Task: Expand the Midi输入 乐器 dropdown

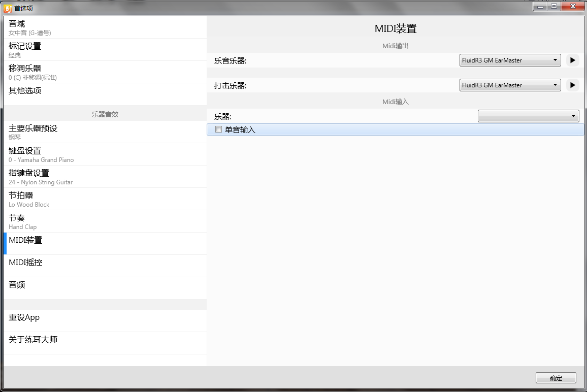Action: click(x=528, y=116)
